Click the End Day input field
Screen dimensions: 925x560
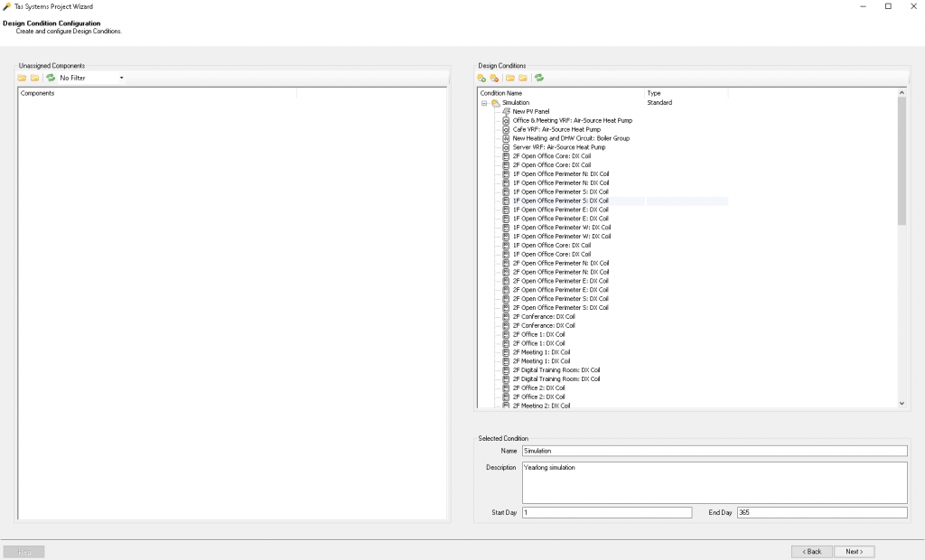pyautogui.click(x=821, y=512)
